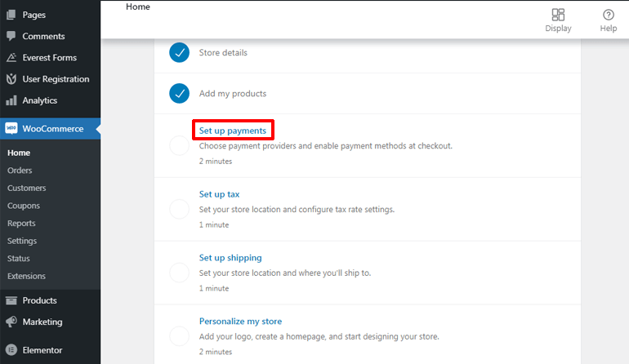Image resolution: width=629 pixels, height=364 pixels.
Task: Open Analytics bar chart icon
Action: pyautogui.click(x=11, y=100)
